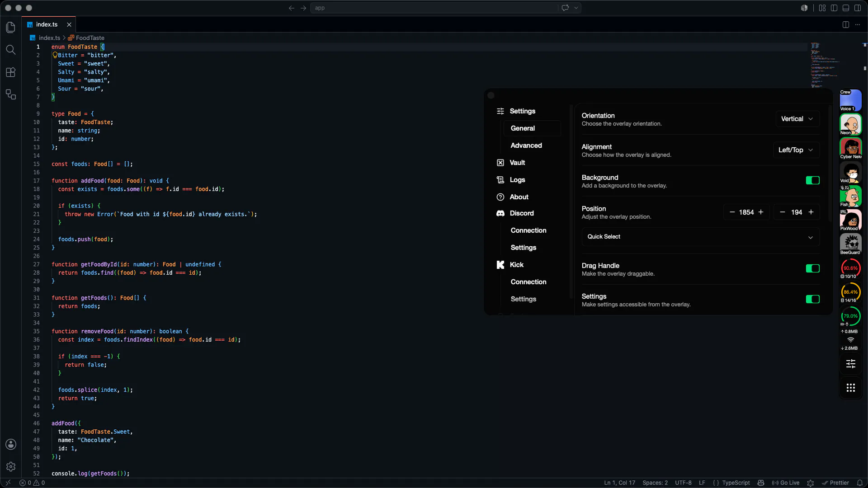
Task: Click the Neon user avatar
Action: (851, 124)
